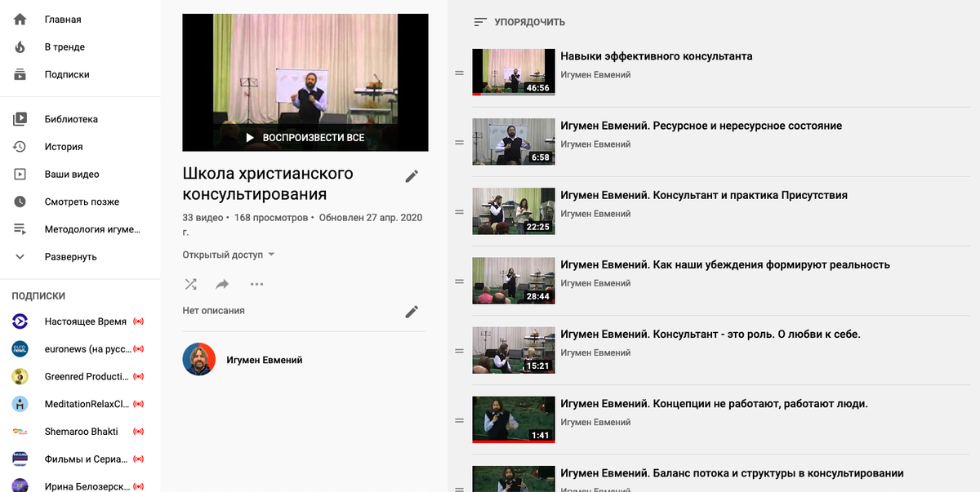Open Методология игумена playlist icon
The image size is (980, 492).
coord(20,229)
